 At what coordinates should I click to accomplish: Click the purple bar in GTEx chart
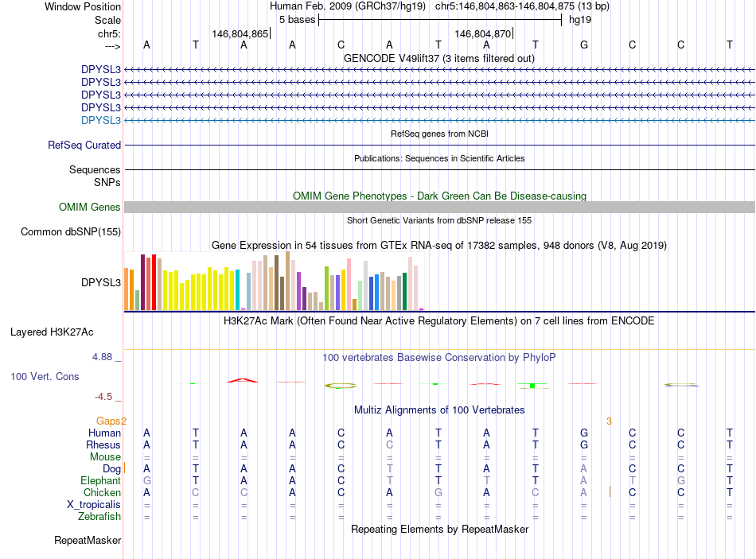(299, 291)
